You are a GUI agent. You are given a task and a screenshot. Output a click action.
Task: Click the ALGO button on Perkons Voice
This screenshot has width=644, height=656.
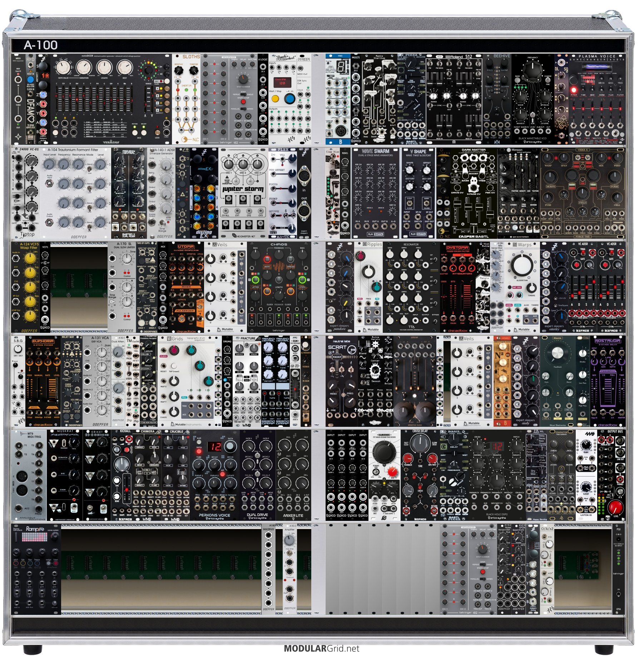pos(199,442)
